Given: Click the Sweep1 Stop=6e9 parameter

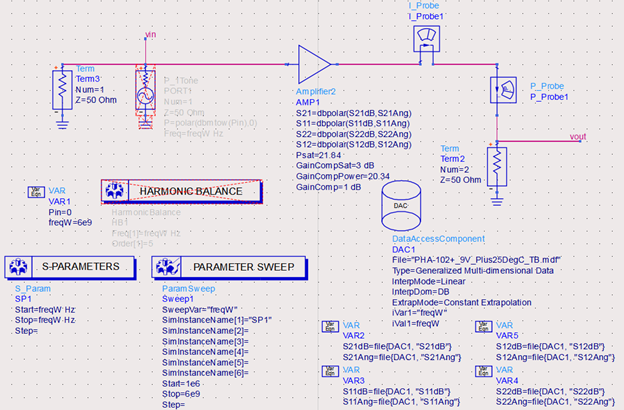Looking at the screenshot, I should (181, 394).
